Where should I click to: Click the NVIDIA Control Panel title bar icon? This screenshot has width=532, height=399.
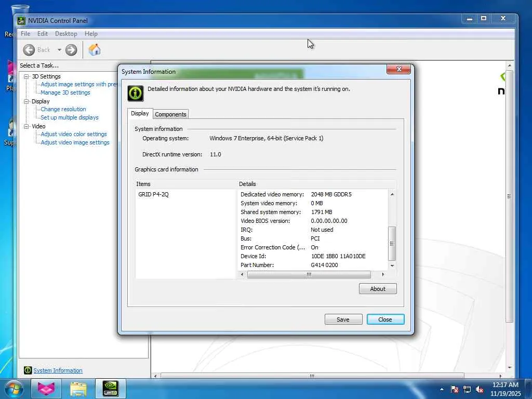coord(21,21)
